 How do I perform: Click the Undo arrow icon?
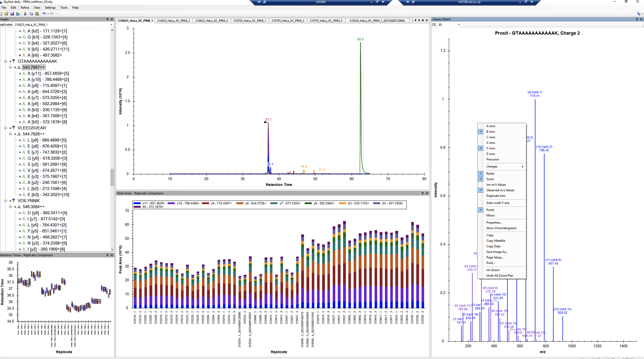click(x=44, y=14)
